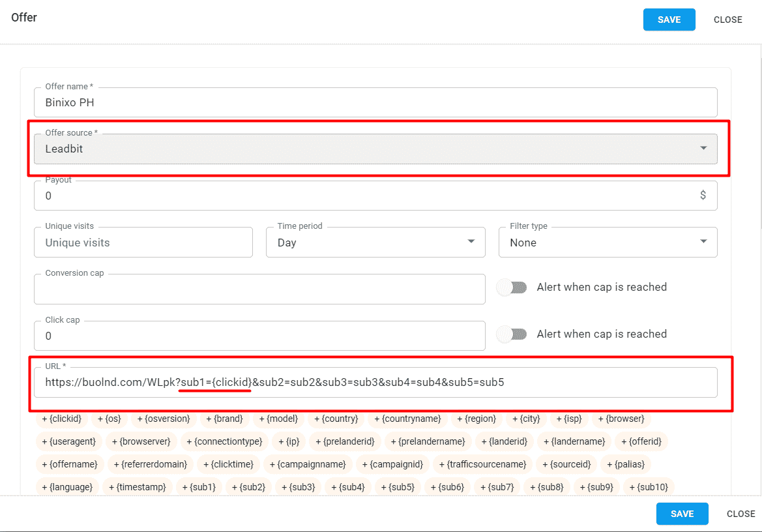
Task: Insert the {campaignname} token
Action: coord(308,464)
